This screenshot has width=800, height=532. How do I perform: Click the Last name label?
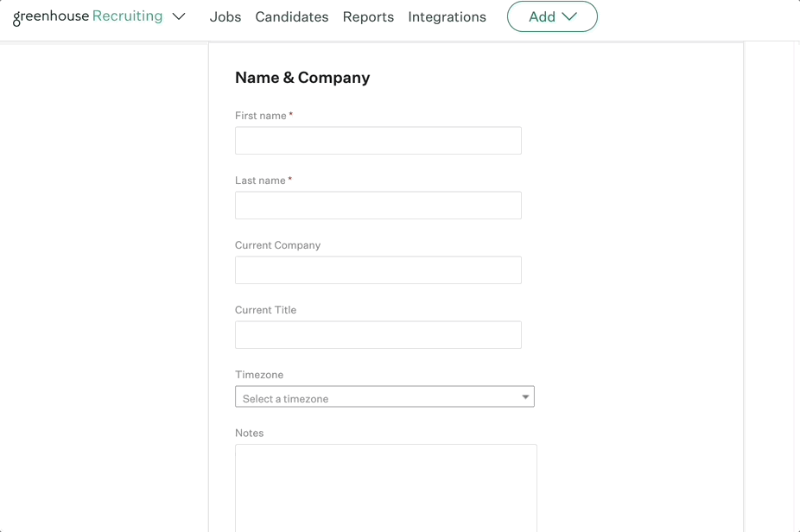[260, 180]
